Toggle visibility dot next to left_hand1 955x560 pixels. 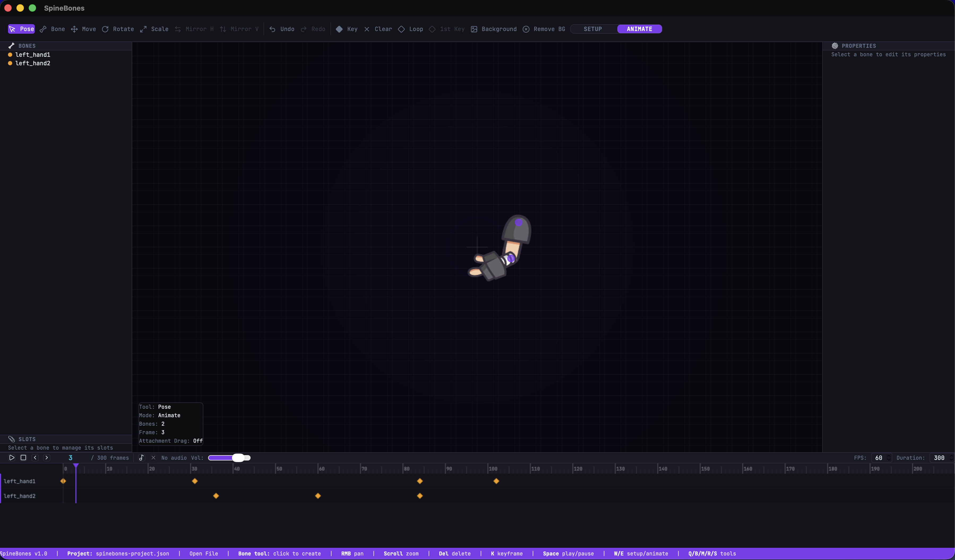(x=10, y=55)
